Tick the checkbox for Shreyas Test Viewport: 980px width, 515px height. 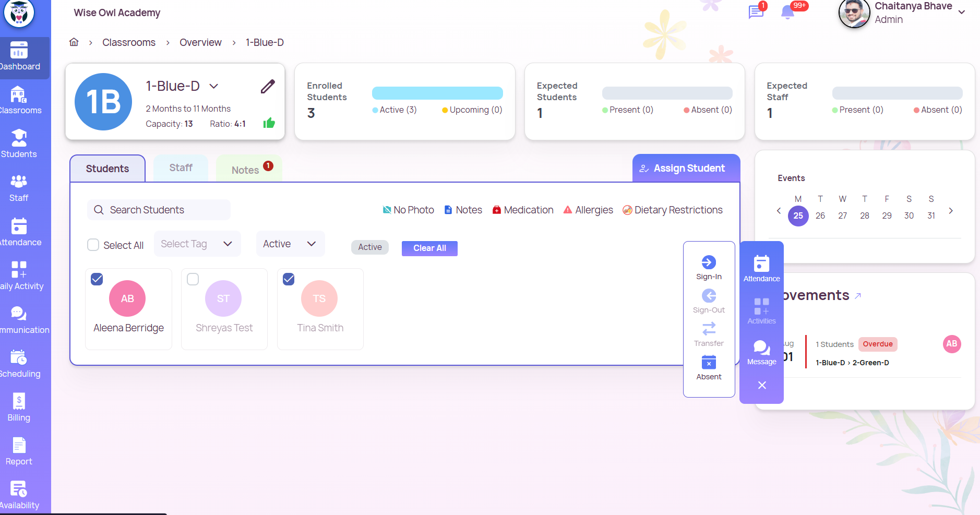[x=193, y=279]
